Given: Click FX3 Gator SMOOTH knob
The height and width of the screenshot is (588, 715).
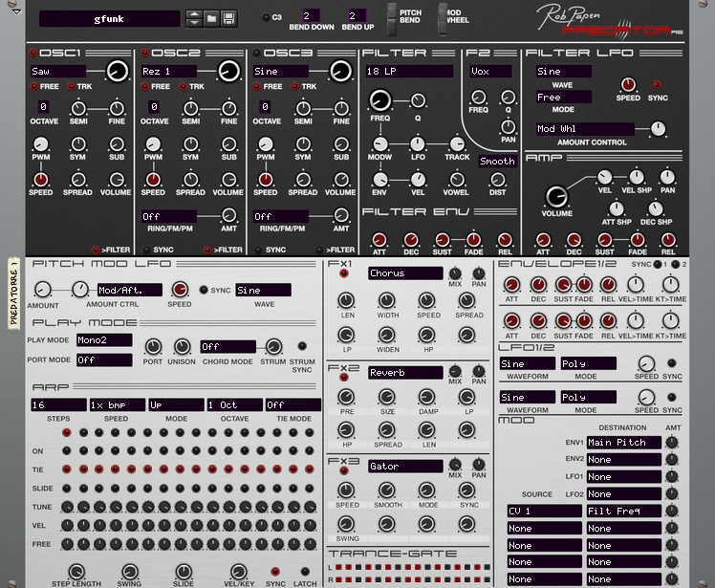Looking at the screenshot, I should pos(387,490).
